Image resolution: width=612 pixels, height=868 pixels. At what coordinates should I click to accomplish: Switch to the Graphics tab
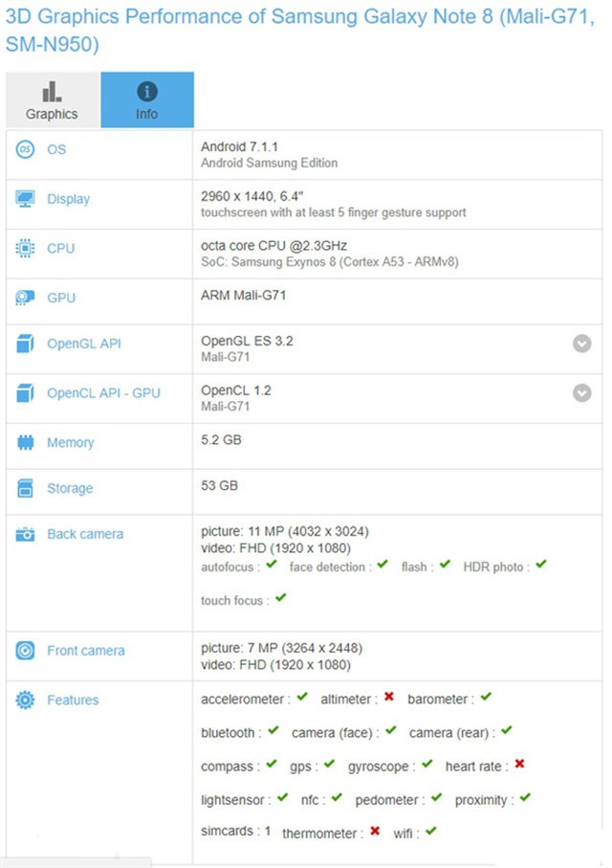pos(51,99)
